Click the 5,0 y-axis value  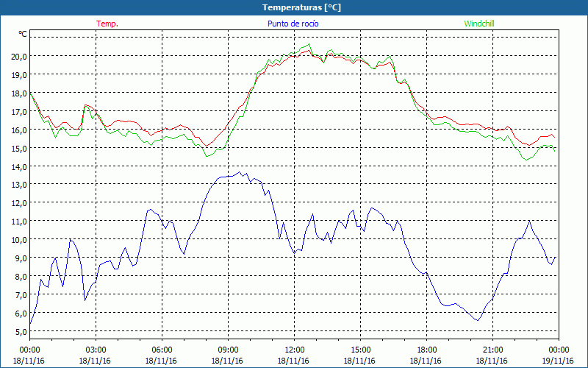coord(21,332)
